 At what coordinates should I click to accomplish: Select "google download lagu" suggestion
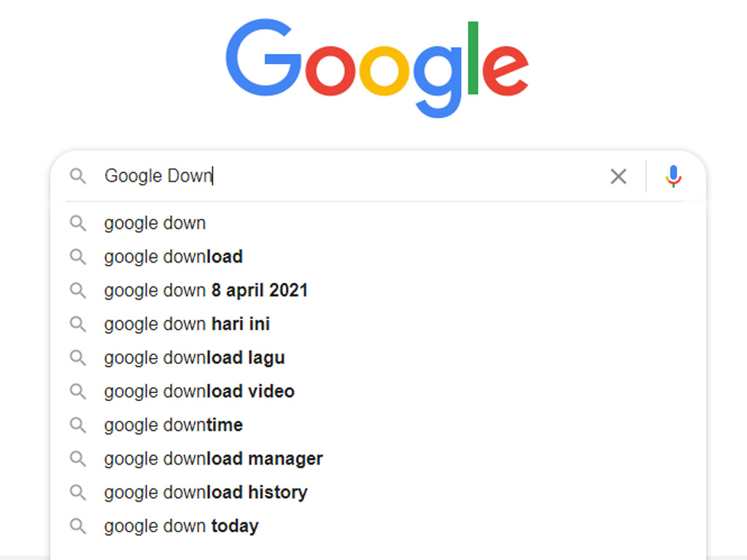[x=194, y=358]
